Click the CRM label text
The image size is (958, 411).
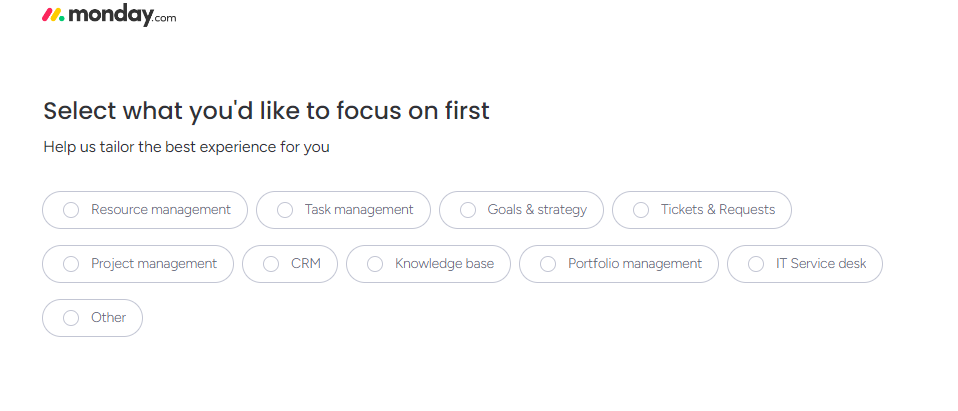pyautogui.click(x=306, y=264)
